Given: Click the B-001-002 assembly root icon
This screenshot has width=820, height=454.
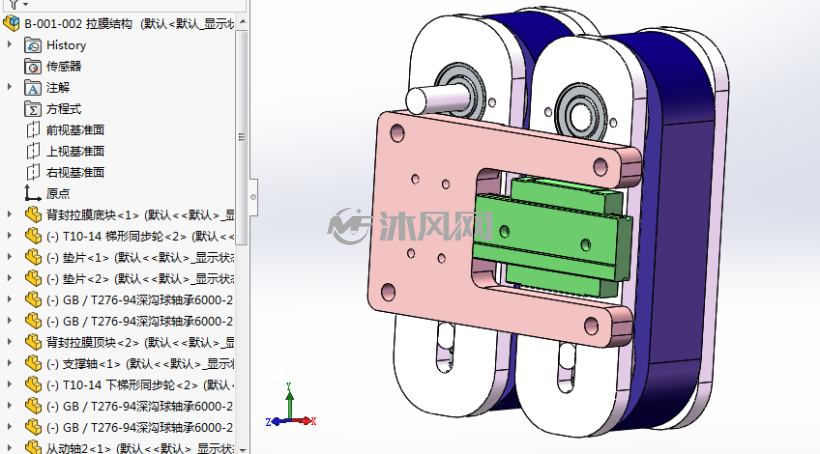Looking at the screenshot, I should (x=12, y=24).
